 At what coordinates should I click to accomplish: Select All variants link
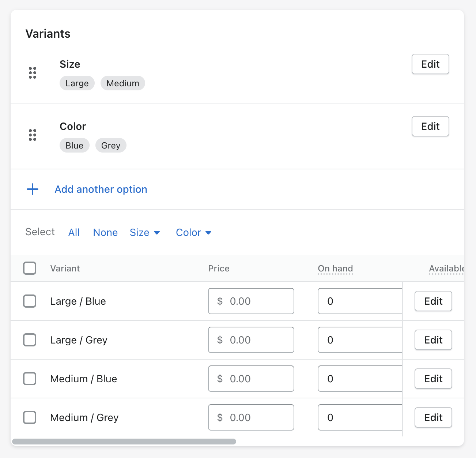[x=74, y=232]
